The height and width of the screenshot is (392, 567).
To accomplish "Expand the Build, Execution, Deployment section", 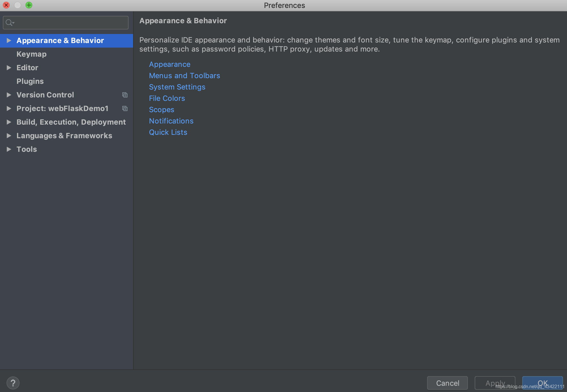I will click(9, 122).
